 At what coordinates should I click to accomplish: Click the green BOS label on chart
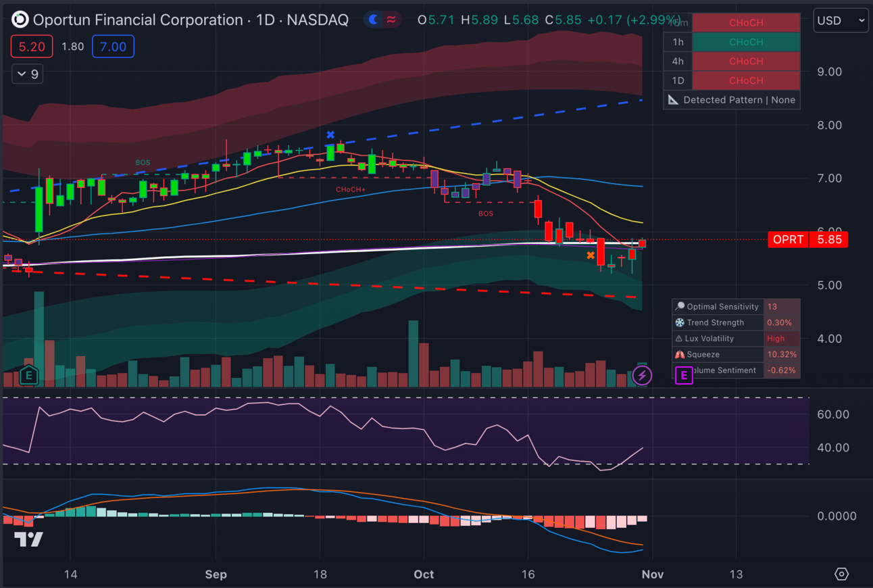pyautogui.click(x=143, y=163)
